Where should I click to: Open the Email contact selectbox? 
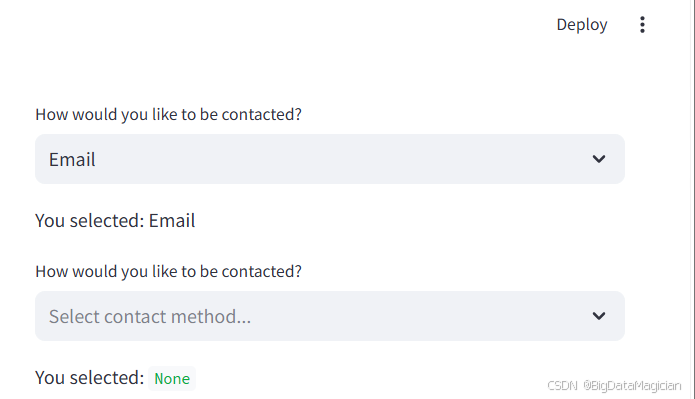pos(330,159)
